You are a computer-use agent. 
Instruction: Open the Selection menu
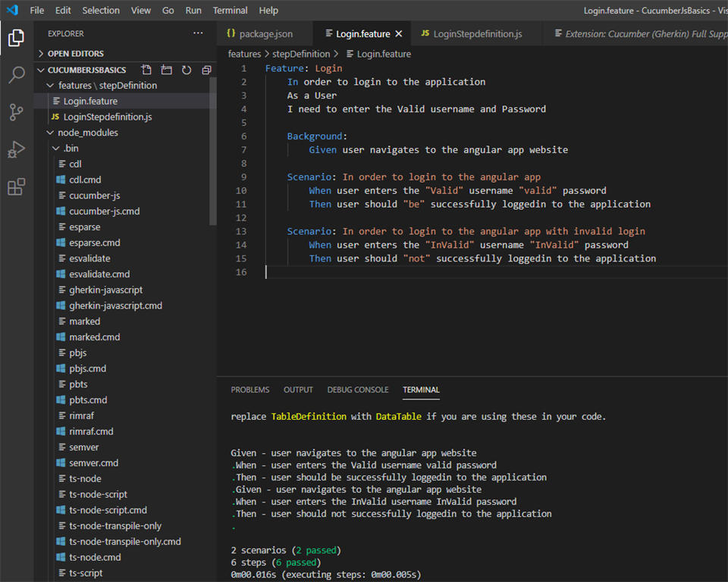[101, 11]
